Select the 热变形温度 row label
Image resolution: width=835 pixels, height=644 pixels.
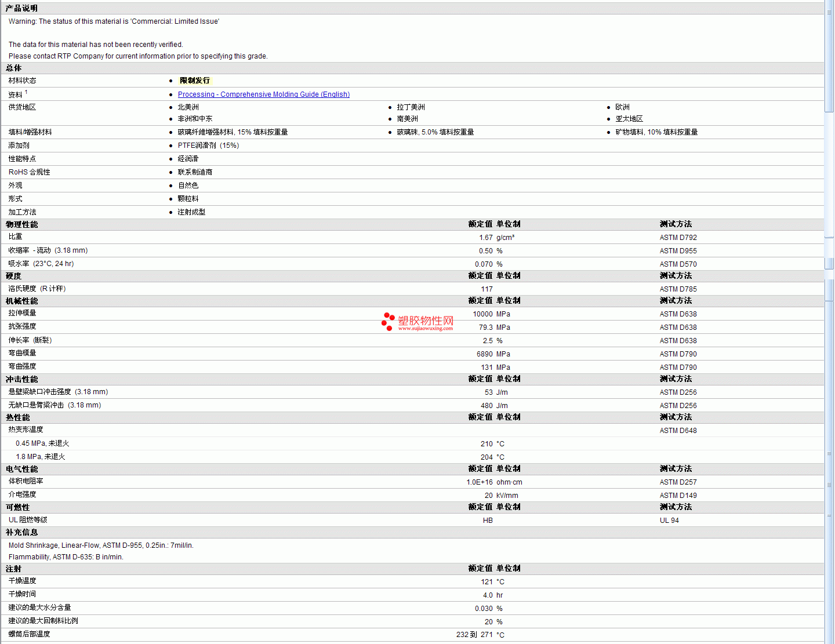point(26,430)
